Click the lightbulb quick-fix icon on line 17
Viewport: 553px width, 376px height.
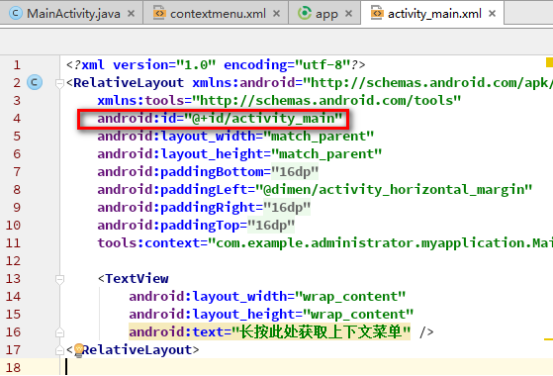pos(79,350)
